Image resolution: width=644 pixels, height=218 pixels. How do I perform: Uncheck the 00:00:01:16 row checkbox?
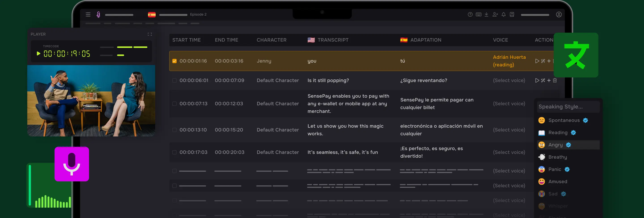(174, 61)
